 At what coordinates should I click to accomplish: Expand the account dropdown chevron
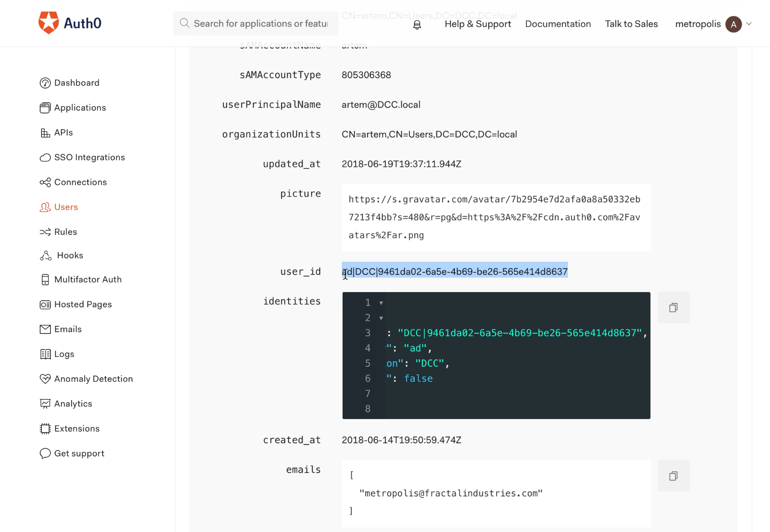[x=749, y=24]
